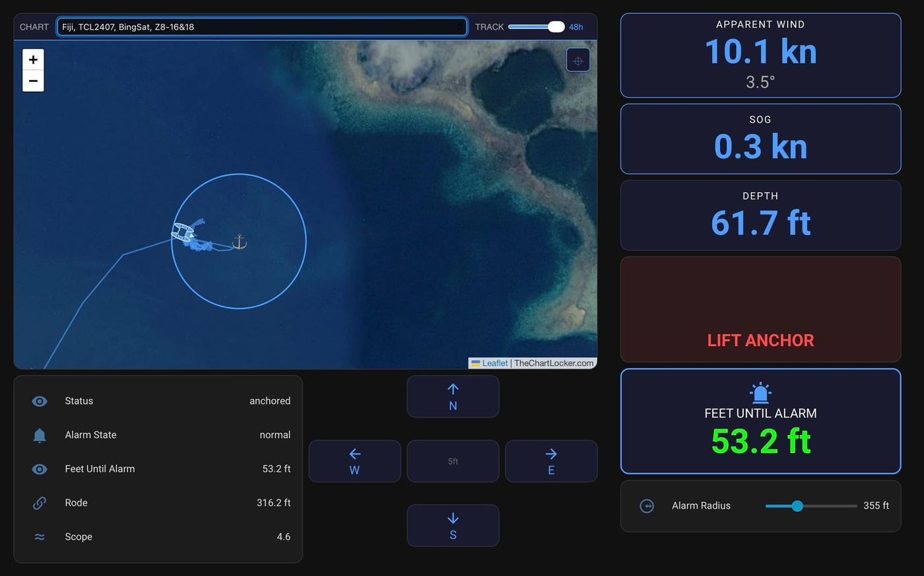924x576 pixels.
Task: Click the boat icon on the map
Action: click(x=183, y=232)
